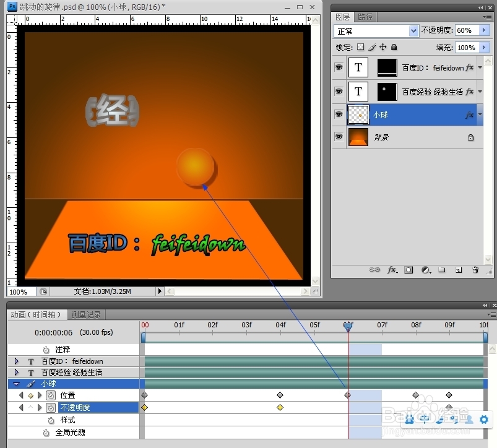This screenshot has height=448, width=497.
Task: Toggle stopwatch for 样式 property
Action: [x=51, y=420]
